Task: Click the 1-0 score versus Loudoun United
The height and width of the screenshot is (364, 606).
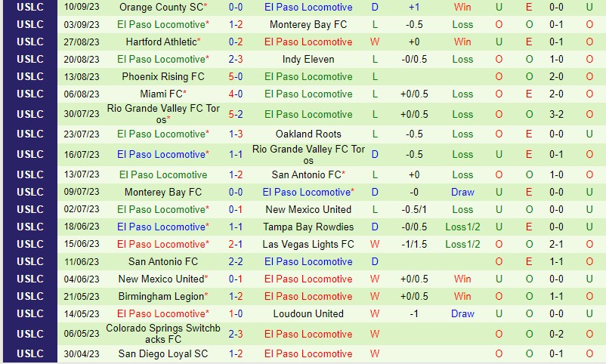Action: point(235,313)
